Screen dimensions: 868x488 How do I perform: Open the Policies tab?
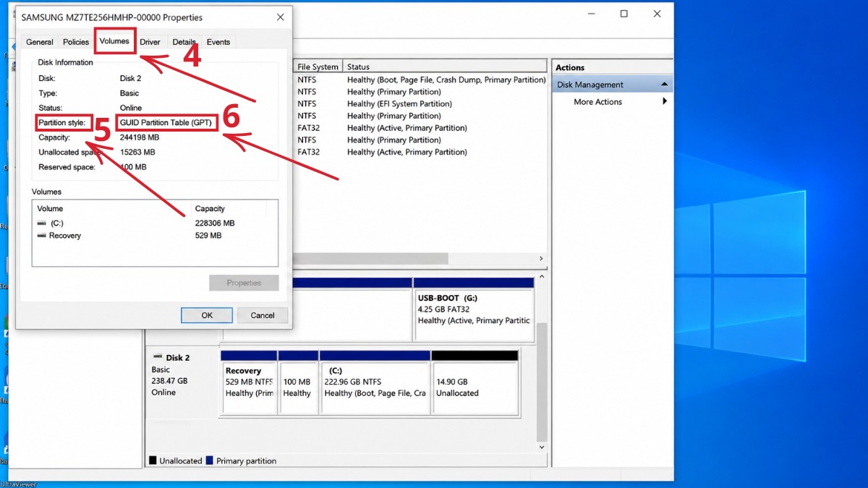pyautogui.click(x=76, y=42)
